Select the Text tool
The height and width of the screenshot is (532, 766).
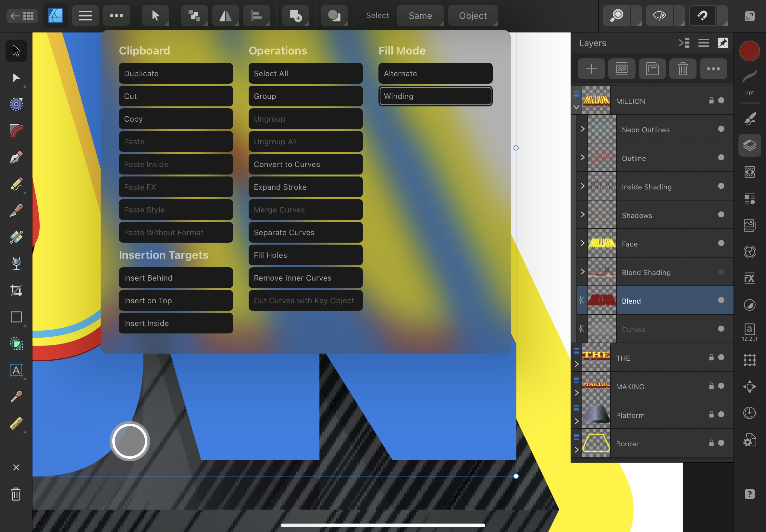pos(16,370)
